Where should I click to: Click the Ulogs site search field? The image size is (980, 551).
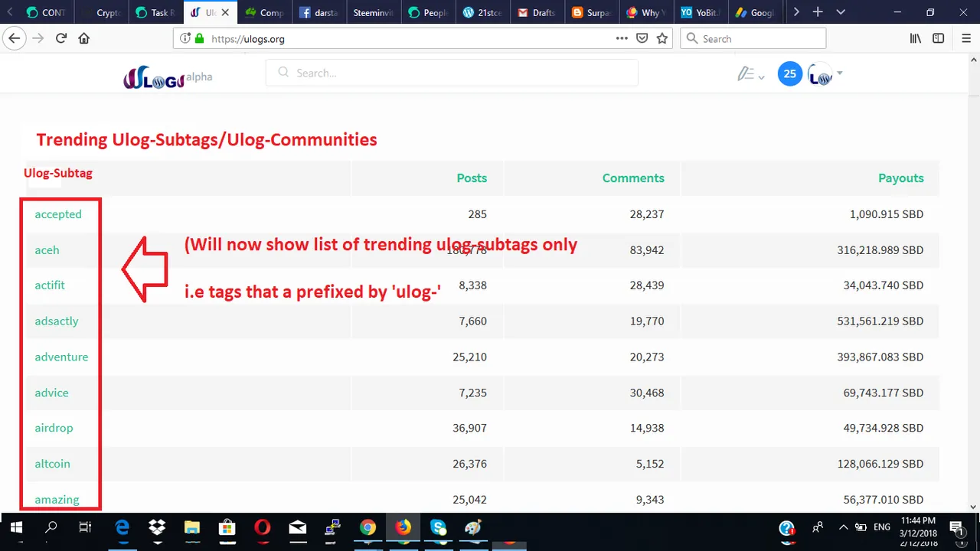point(452,73)
